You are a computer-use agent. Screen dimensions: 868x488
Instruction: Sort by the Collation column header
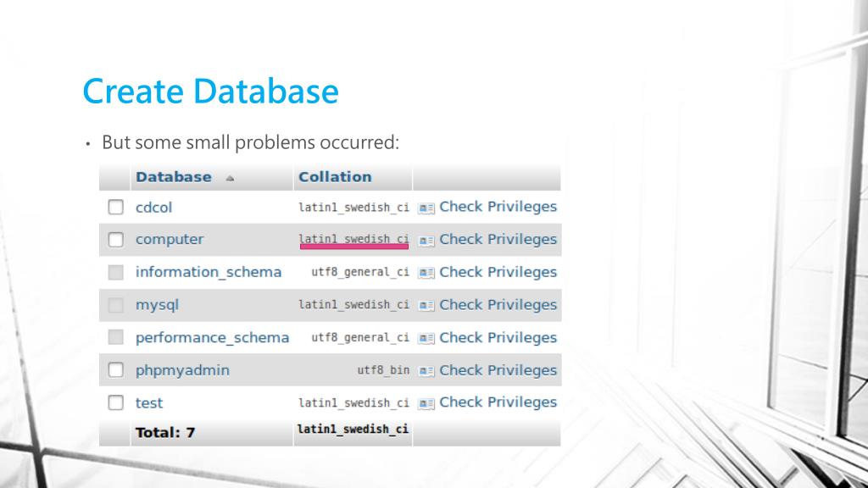point(335,177)
